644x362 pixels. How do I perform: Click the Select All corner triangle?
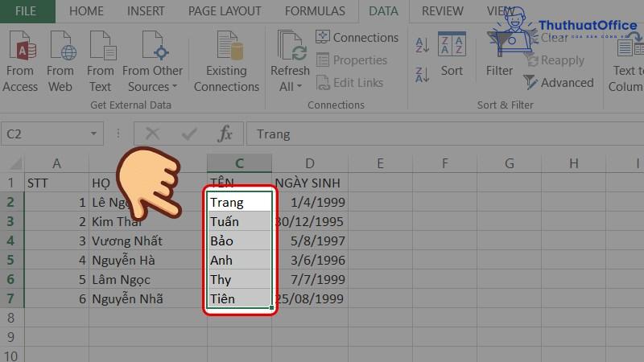pos(15,164)
